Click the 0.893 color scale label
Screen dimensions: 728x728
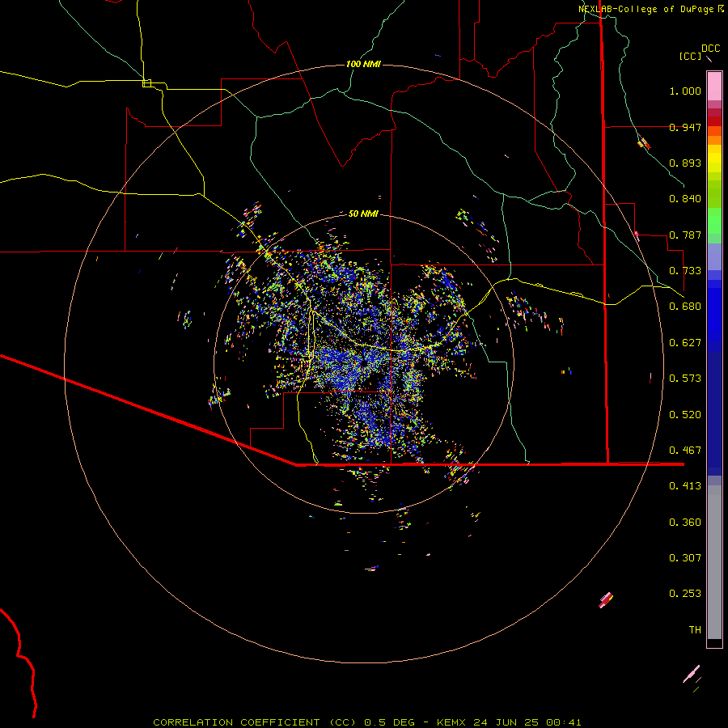click(685, 163)
